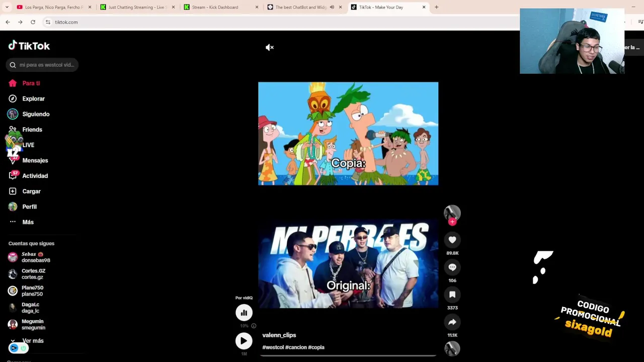The width and height of the screenshot is (644, 362).
Task: Focus the TikTok search field
Action: tap(42, 65)
